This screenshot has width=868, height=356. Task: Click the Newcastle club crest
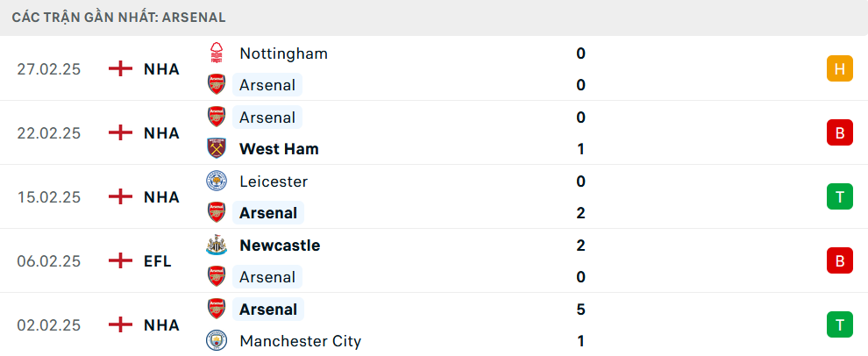pyautogui.click(x=216, y=246)
